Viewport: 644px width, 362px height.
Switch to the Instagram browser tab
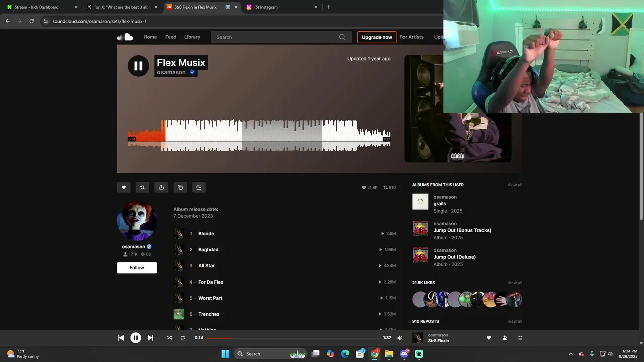[282, 7]
